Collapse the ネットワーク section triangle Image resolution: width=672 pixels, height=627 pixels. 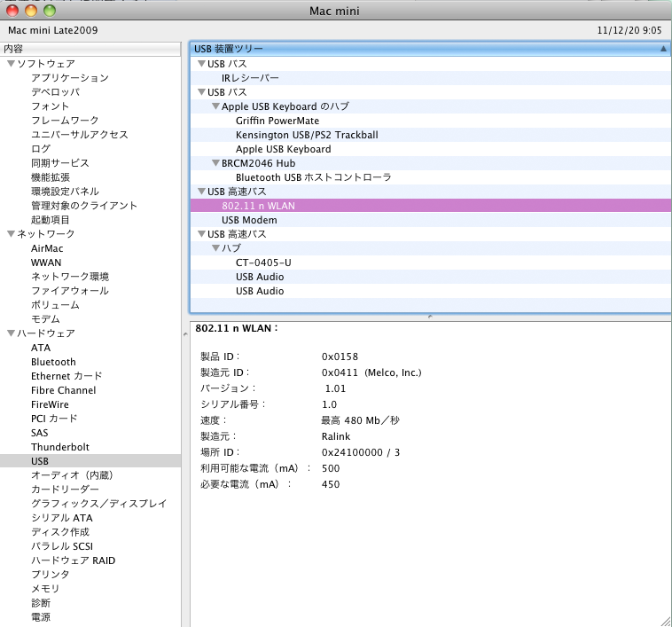click(11, 234)
